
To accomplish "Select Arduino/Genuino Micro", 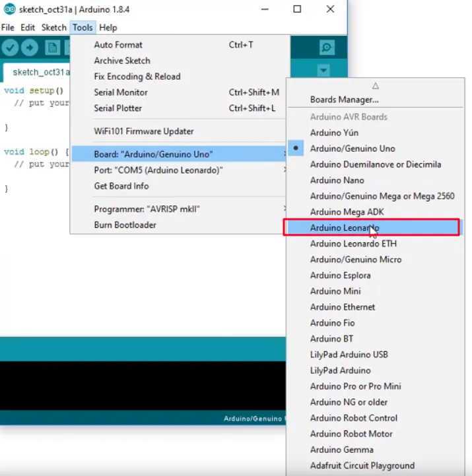I will 375,259.
